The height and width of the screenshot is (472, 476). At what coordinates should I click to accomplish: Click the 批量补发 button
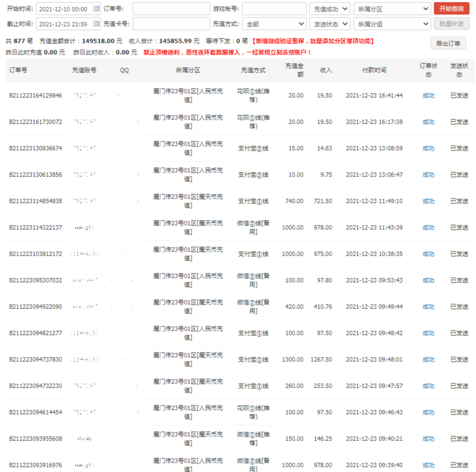[x=451, y=24]
